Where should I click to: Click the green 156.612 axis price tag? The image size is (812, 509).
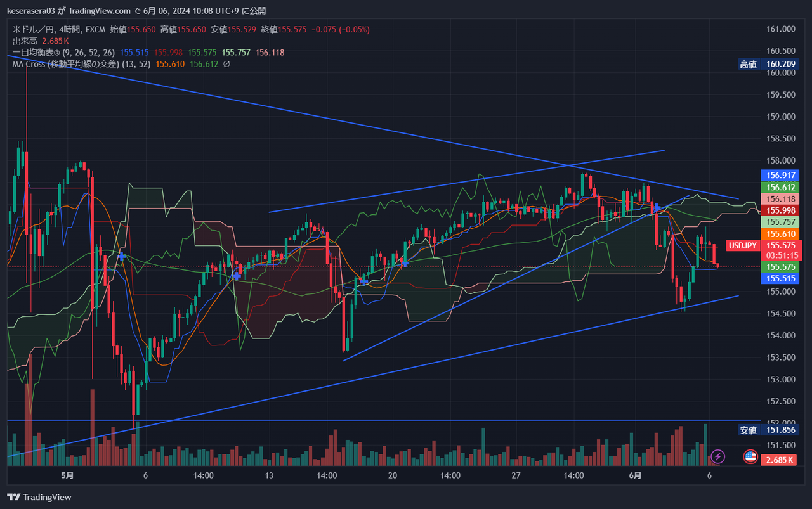click(x=780, y=187)
